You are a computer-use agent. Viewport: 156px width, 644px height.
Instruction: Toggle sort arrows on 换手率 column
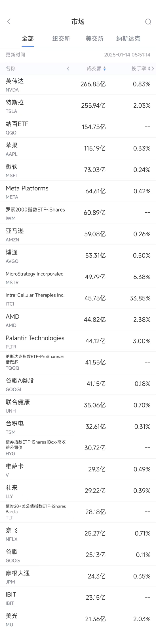[149, 69]
